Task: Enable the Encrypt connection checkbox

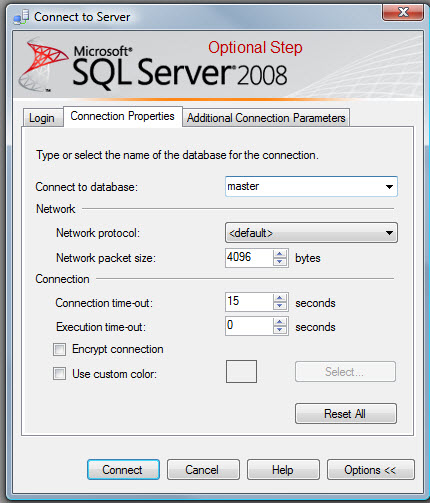Action: coord(59,350)
